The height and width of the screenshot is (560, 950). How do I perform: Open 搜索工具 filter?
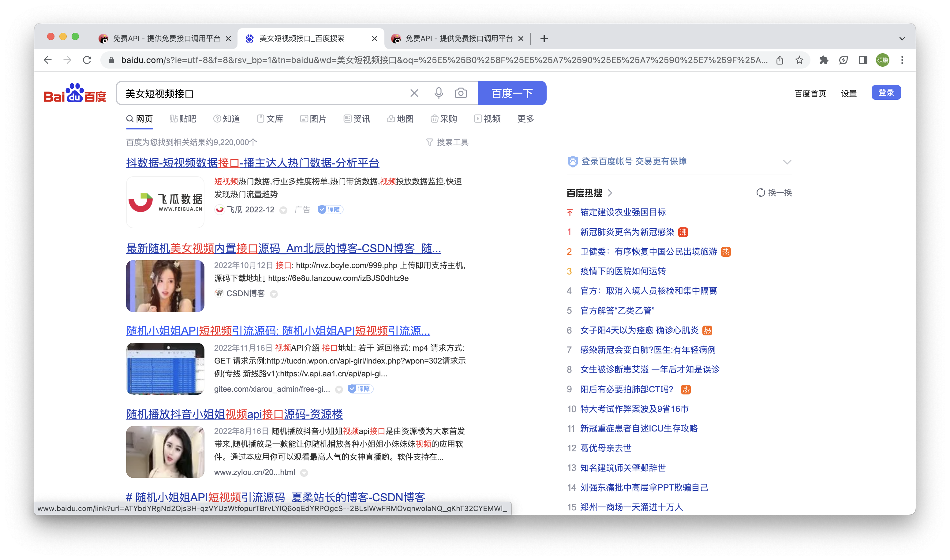point(447,142)
